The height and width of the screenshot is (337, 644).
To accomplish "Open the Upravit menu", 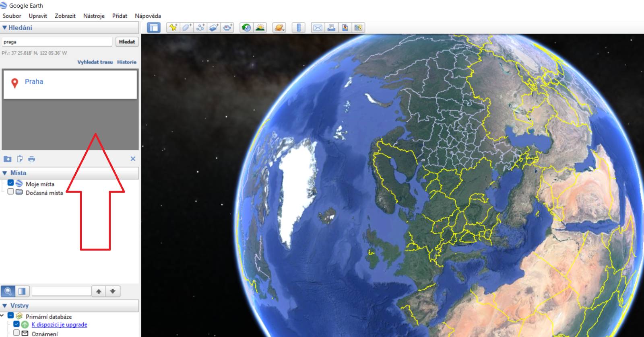I will [38, 16].
